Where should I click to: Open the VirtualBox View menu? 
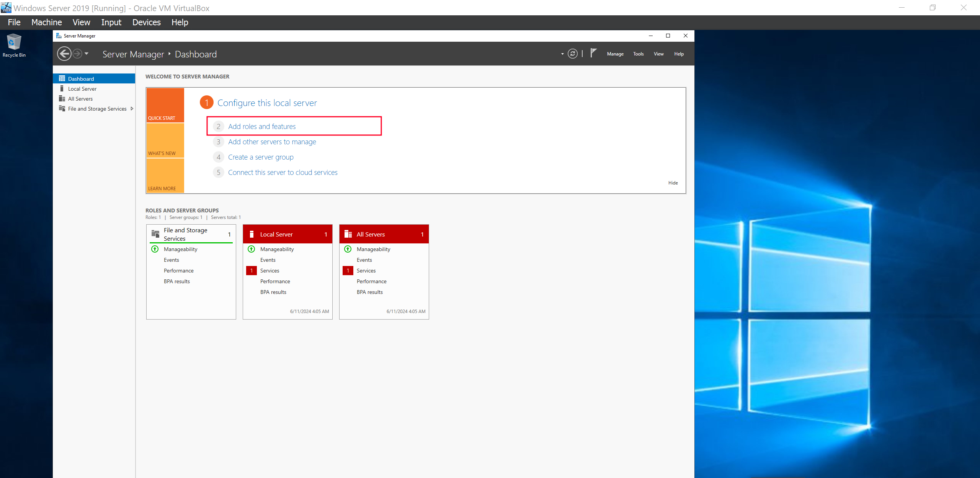[82, 22]
